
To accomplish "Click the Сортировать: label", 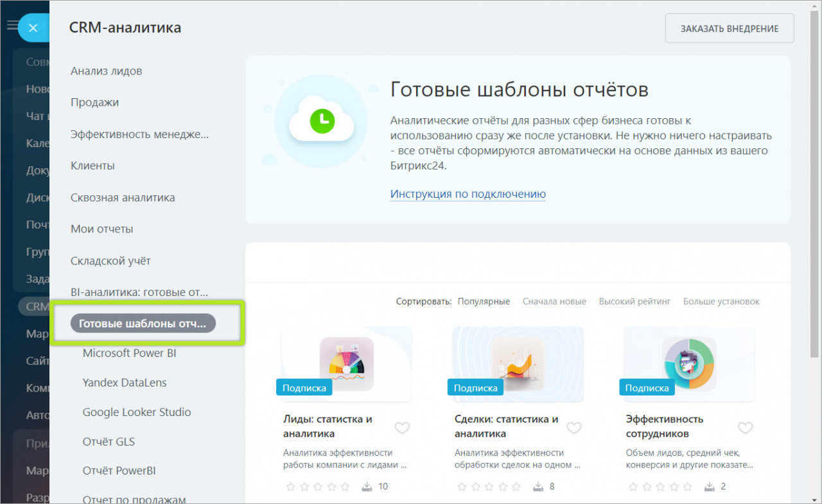I will point(424,301).
